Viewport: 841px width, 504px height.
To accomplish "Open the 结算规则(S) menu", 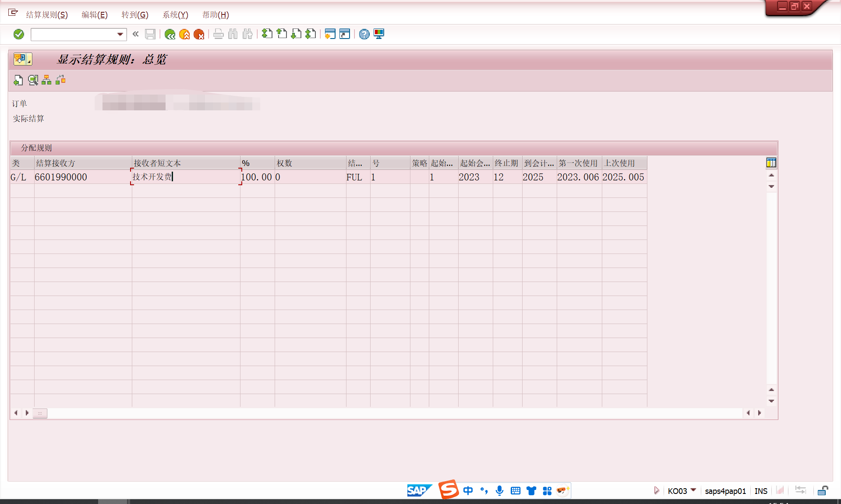I will click(47, 15).
